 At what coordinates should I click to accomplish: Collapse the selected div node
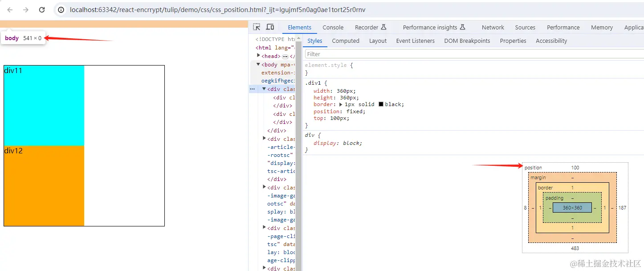click(x=264, y=89)
